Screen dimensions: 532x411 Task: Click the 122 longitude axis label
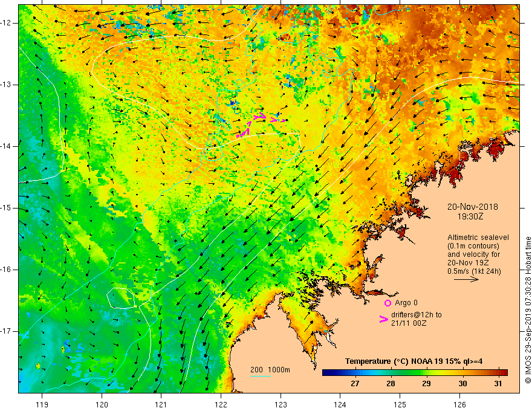(221, 404)
